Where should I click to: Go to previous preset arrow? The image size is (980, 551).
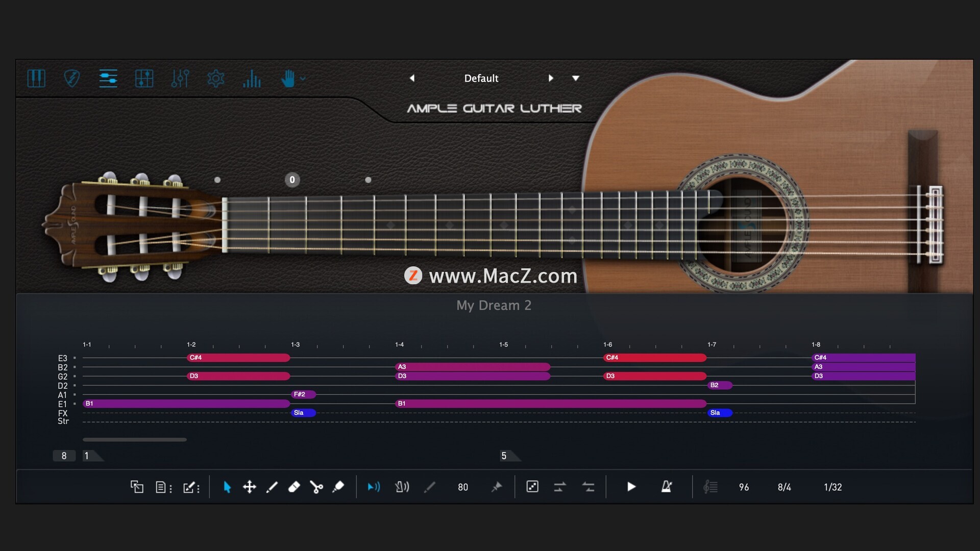click(412, 78)
